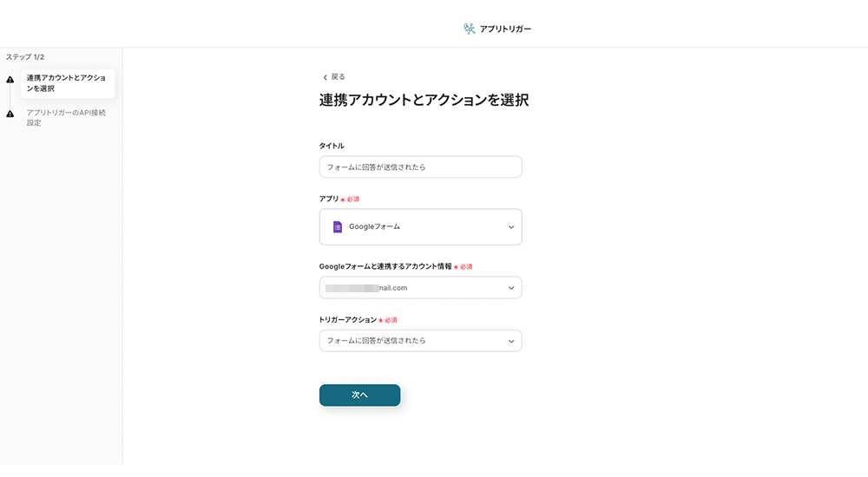Open the account info dropdown arrow

point(511,288)
